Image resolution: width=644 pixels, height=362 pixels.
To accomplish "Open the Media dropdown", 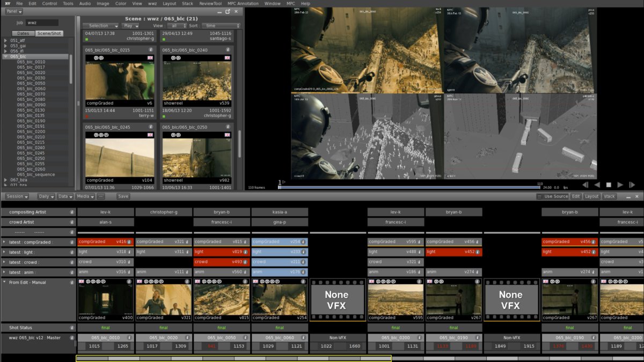I will point(85,196).
